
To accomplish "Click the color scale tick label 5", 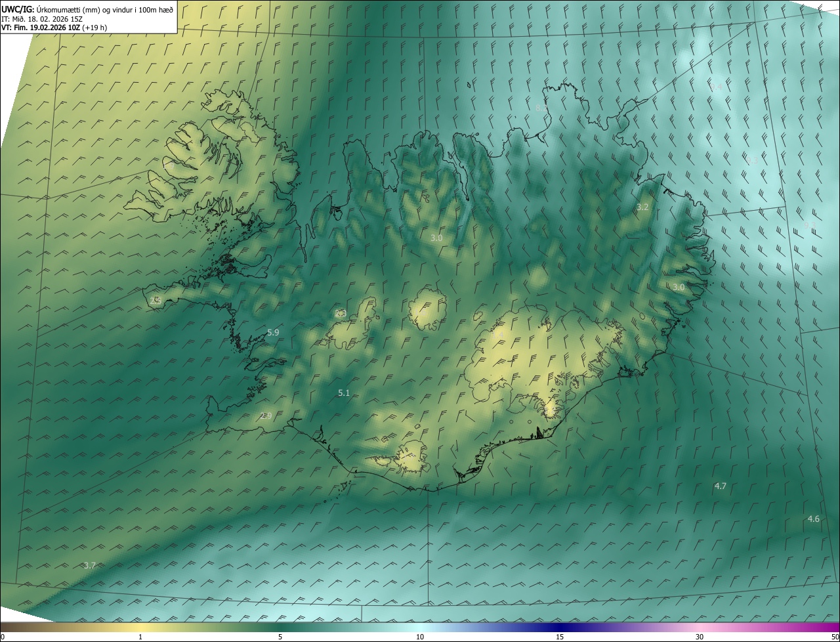I will tap(280, 637).
